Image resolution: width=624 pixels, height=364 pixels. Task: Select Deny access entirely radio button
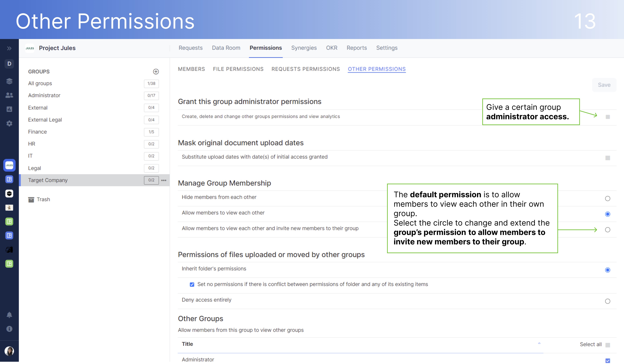607,301
